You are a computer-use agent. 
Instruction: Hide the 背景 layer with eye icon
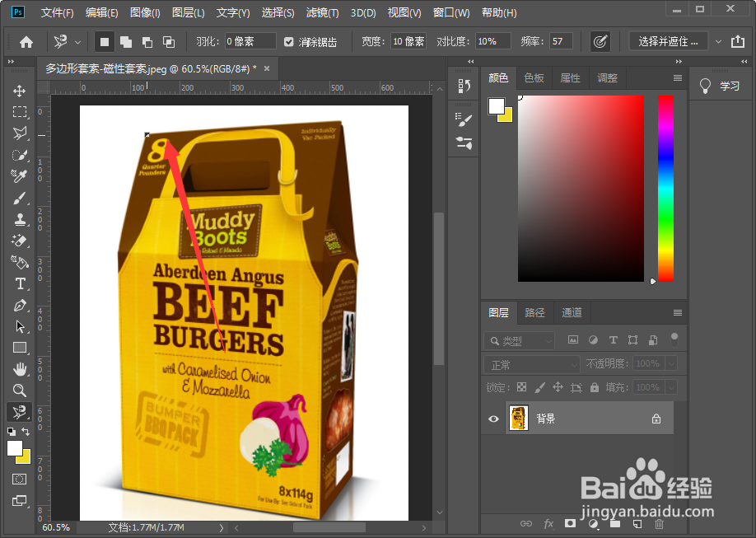coord(493,419)
